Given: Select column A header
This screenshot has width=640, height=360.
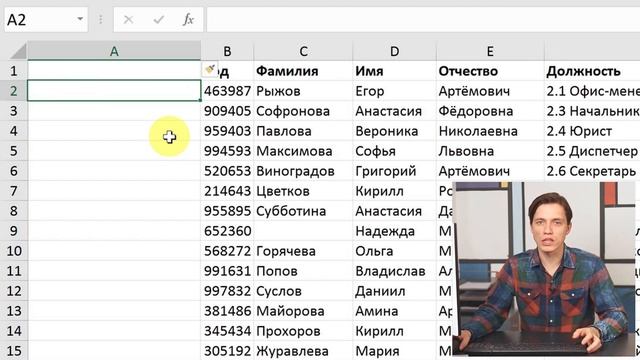Looking at the screenshot, I should point(114,51).
